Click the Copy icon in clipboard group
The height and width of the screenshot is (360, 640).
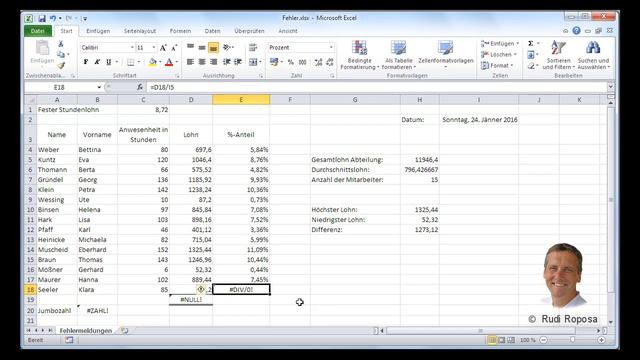[61, 54]
